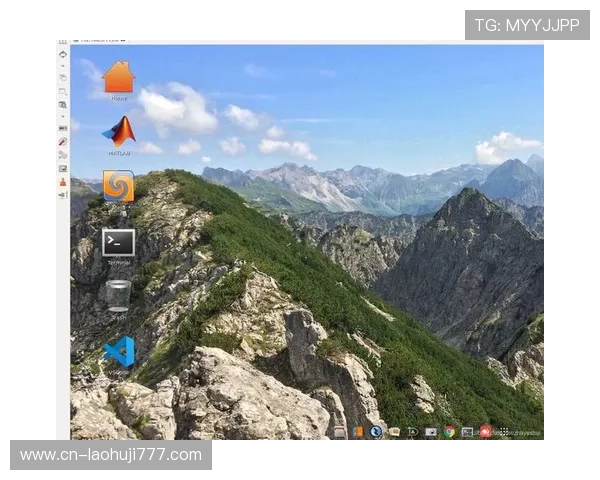Click the red pen tool in left toolbar
Screen dimensions: 600x480
[x=63, y=142]
